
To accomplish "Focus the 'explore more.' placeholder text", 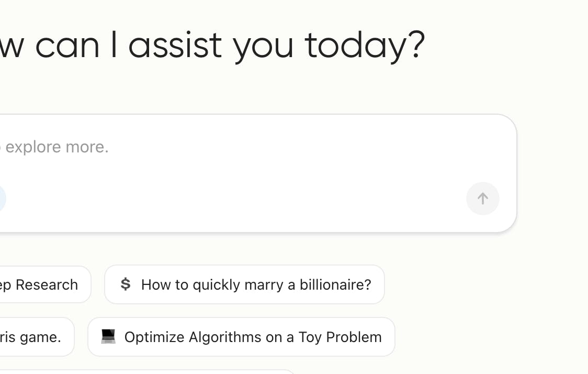I will (x=57, y=147).
